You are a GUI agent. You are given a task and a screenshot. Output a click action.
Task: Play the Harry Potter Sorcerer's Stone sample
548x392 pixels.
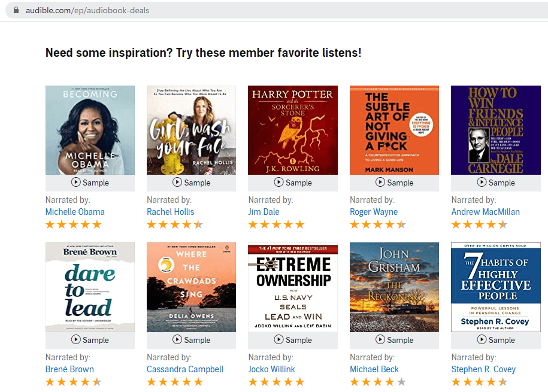click(x=293, y=183)
